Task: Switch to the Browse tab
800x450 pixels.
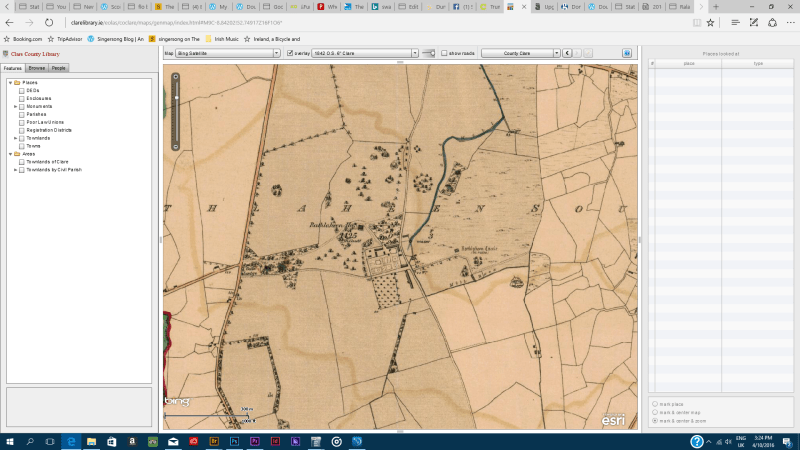Action: tap(37, 68)
